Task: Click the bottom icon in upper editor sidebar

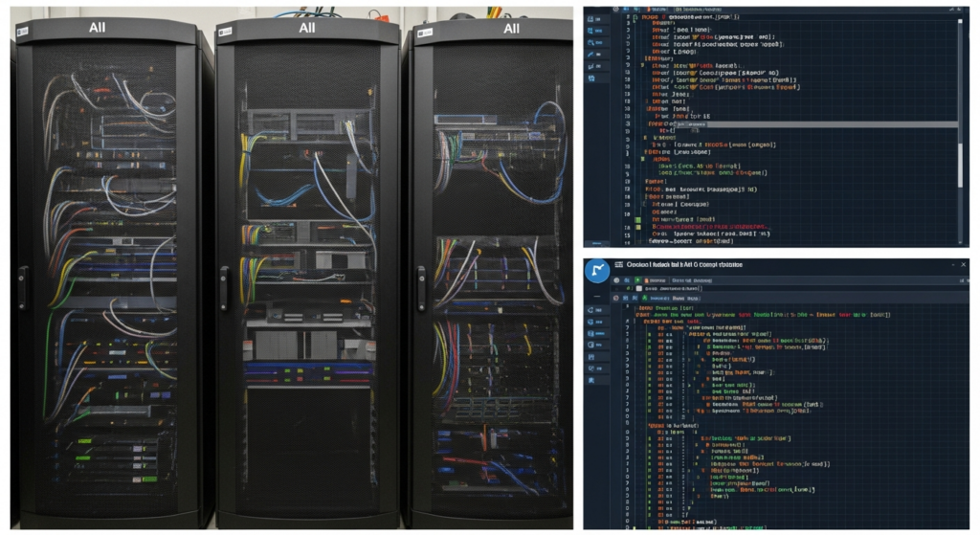Action: (x=591, y=78)
